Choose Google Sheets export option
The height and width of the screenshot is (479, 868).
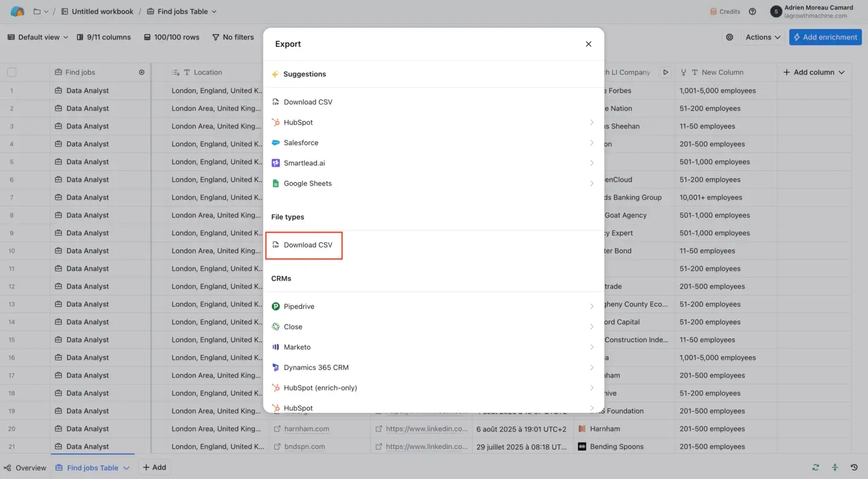pos(433,183)
